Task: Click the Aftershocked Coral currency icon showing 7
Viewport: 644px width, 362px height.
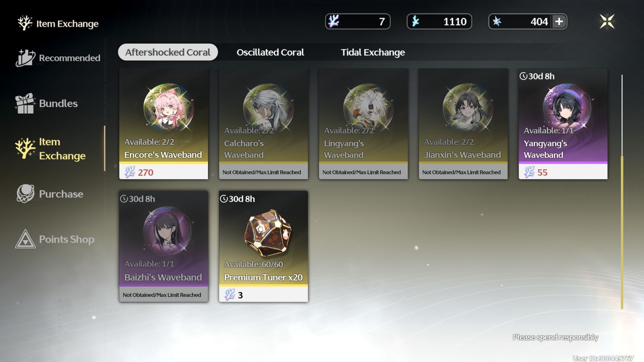Action: click(334, 21)
